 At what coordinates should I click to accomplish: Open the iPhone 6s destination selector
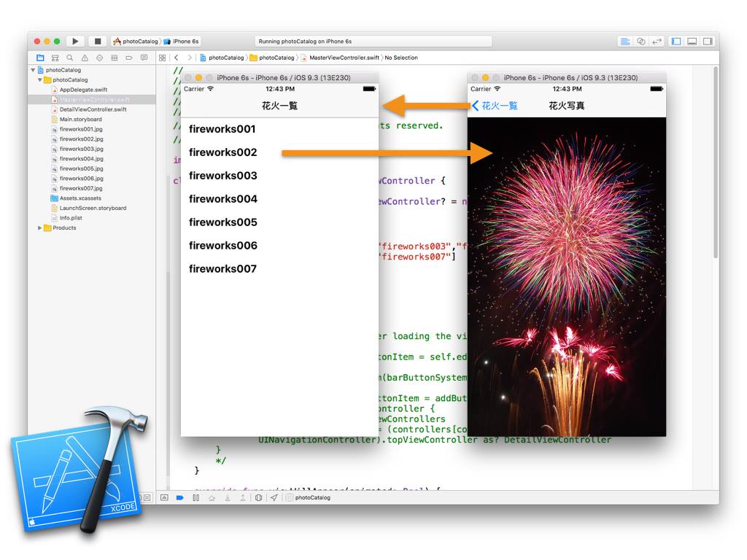(182, 42)
